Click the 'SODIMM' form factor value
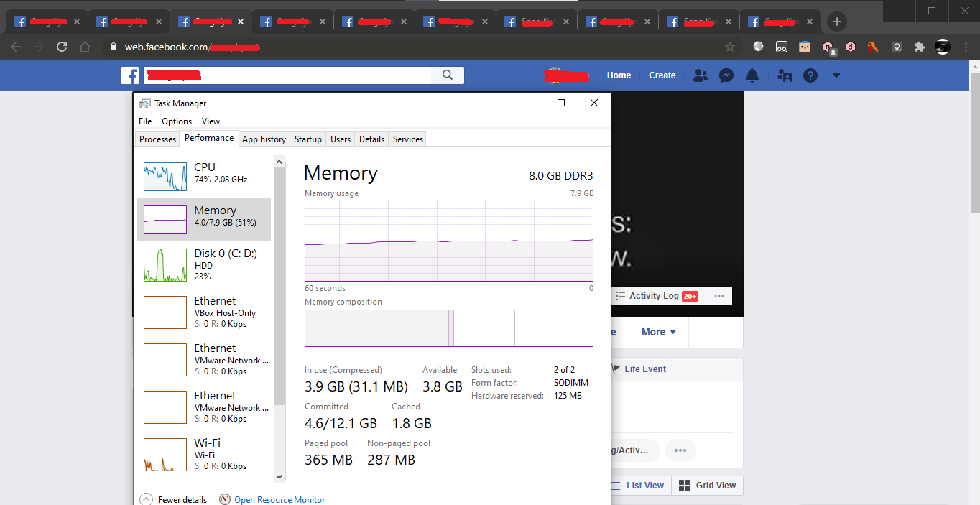The width and height of the screenshot is (980, 505). pyautogui.click(x=571, y=383)
